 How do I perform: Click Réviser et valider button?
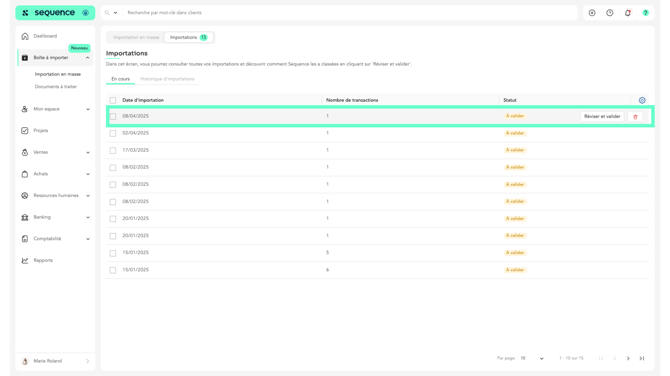pyautogui.click(x=602, y=116)
